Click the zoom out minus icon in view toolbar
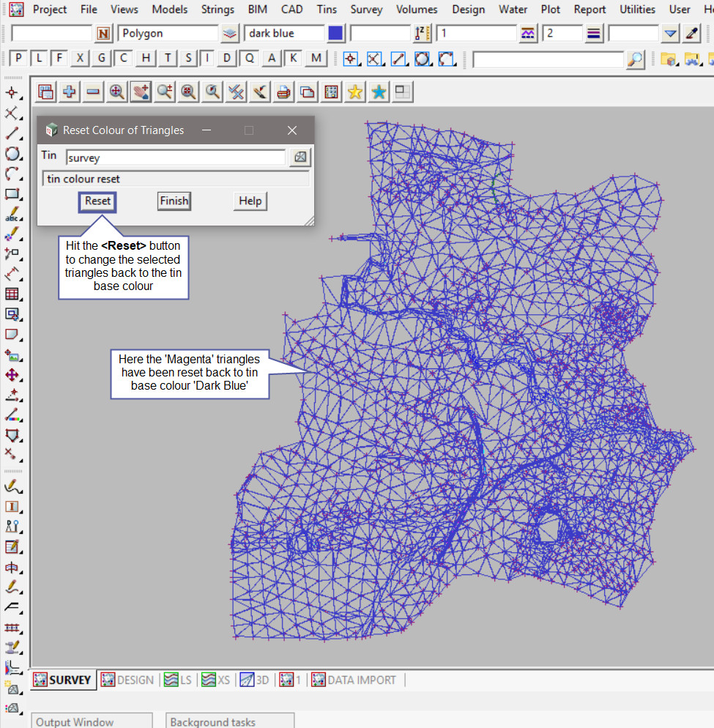Image resolution: width=714 pixels, height=728 pixels. point(93,92)
